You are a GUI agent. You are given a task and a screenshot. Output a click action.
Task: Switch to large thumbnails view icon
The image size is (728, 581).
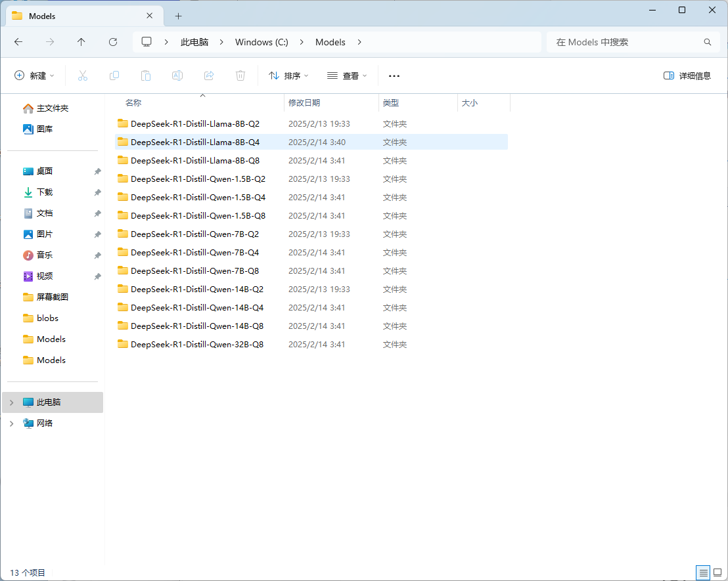coord(717,572)
